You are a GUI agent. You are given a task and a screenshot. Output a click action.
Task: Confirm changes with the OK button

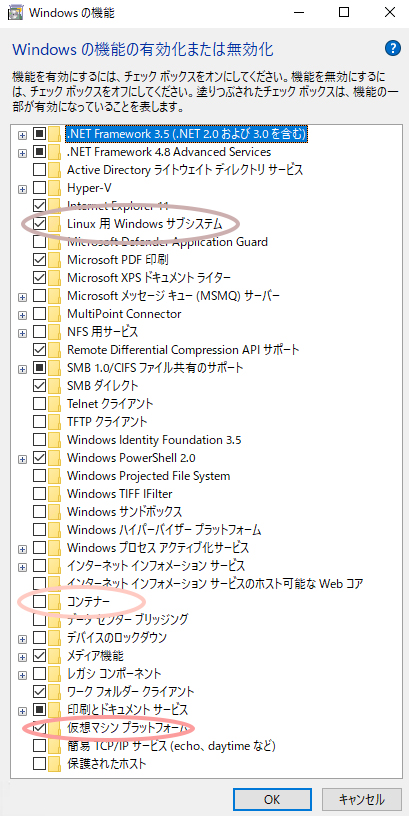(x=272, y=799)
